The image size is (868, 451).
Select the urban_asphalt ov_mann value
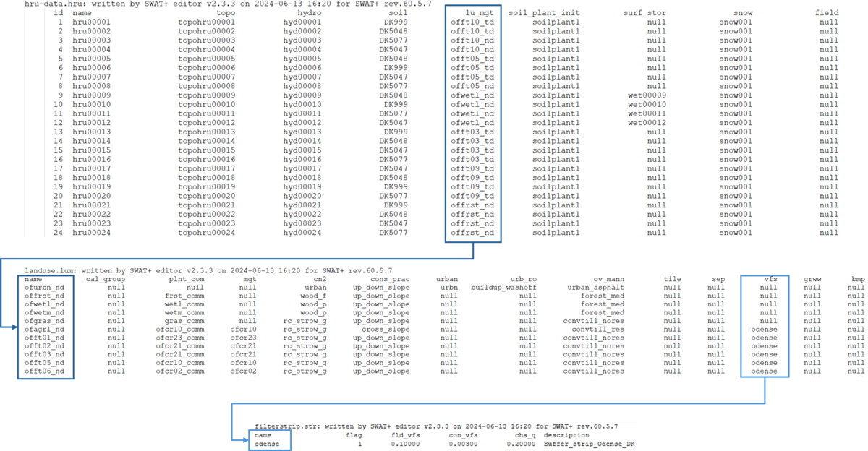592,287
